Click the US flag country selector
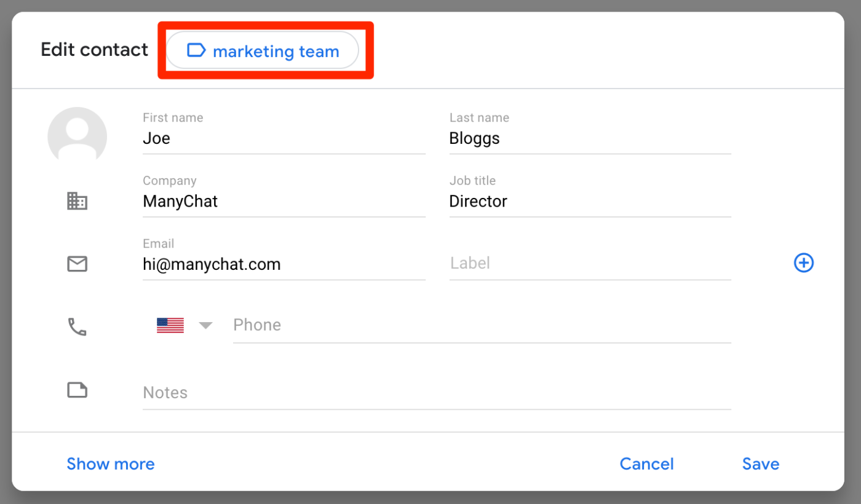The image size is (861, 504). pyautogui.click(x=170, y=325)
